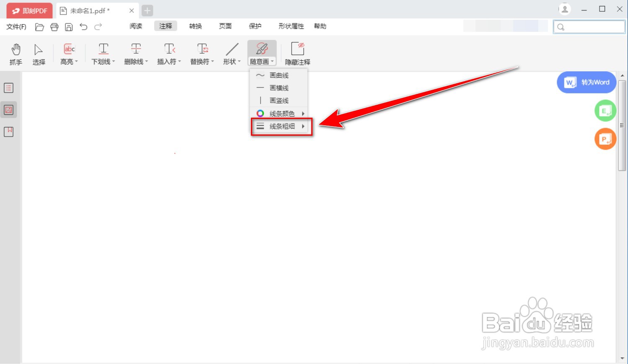Click the scrollbar down arrow

click(622, 359)
